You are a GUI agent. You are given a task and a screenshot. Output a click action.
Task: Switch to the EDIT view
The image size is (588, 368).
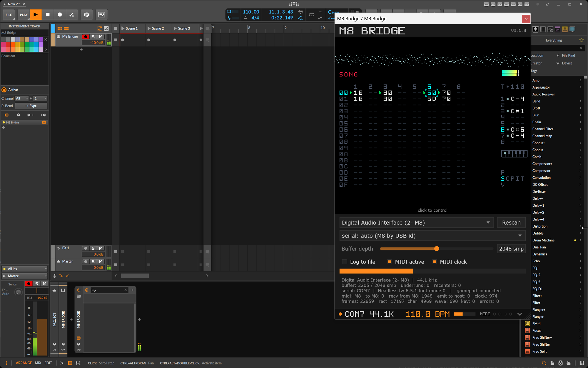pos(48,363)
